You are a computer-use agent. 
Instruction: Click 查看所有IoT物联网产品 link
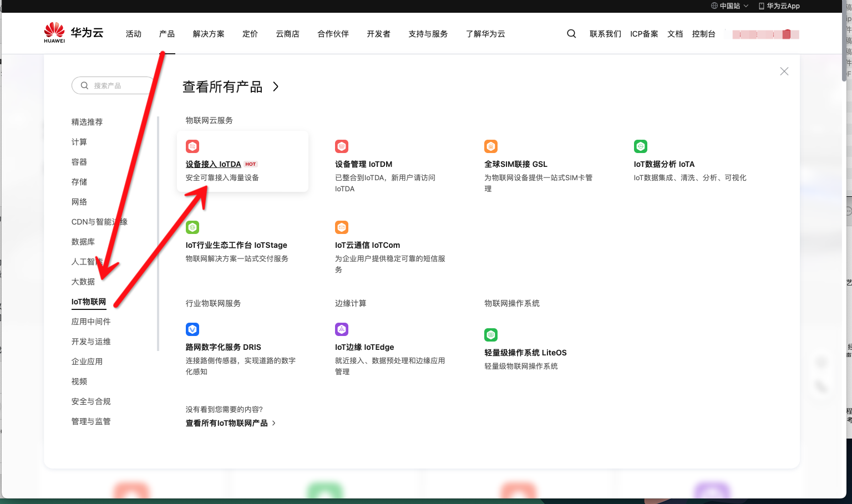click(227, 423)
